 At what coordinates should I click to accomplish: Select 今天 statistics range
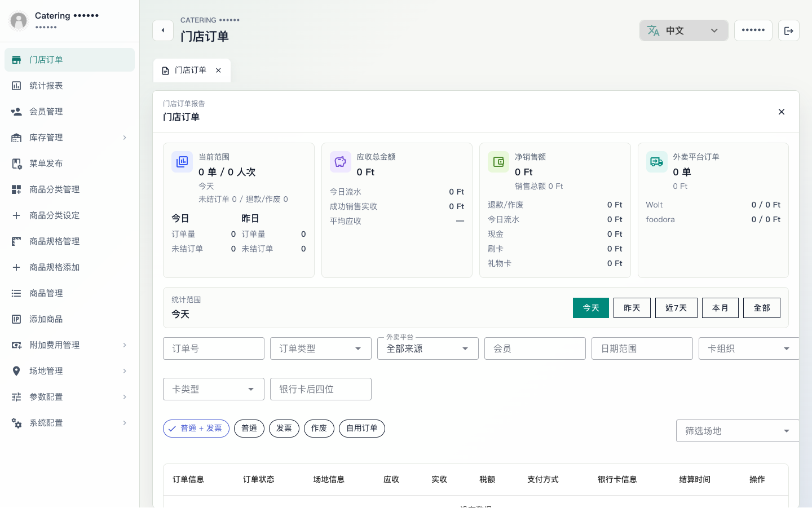pos(591,308)
